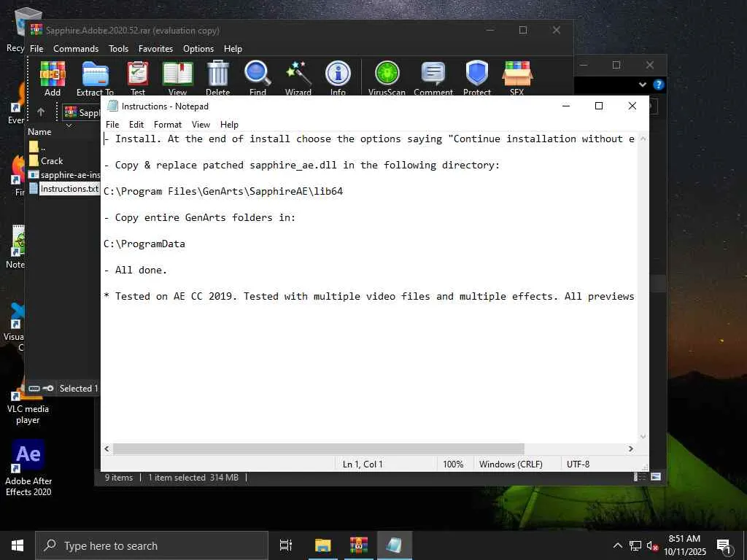Click the Info icon in WinRAR toolbar

pyautogui.click(x=338, y=75)
